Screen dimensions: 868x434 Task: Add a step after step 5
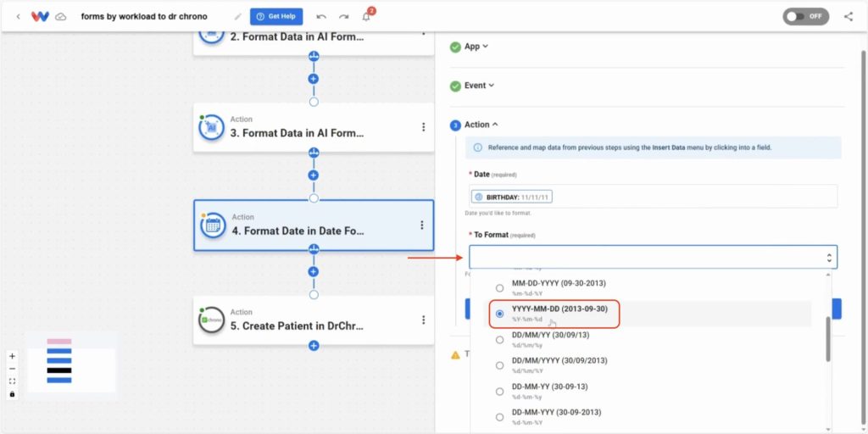[x=314, y=346]
